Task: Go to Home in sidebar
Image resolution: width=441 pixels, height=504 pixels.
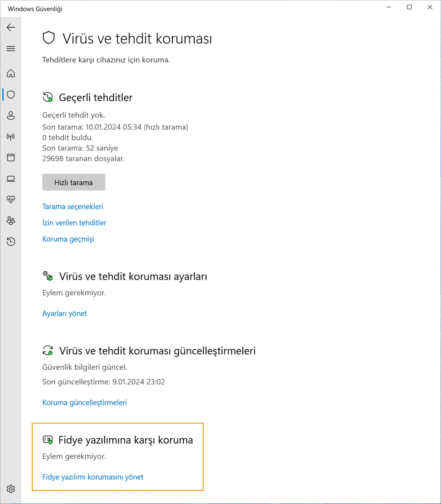Action: (x=11, y=73)
